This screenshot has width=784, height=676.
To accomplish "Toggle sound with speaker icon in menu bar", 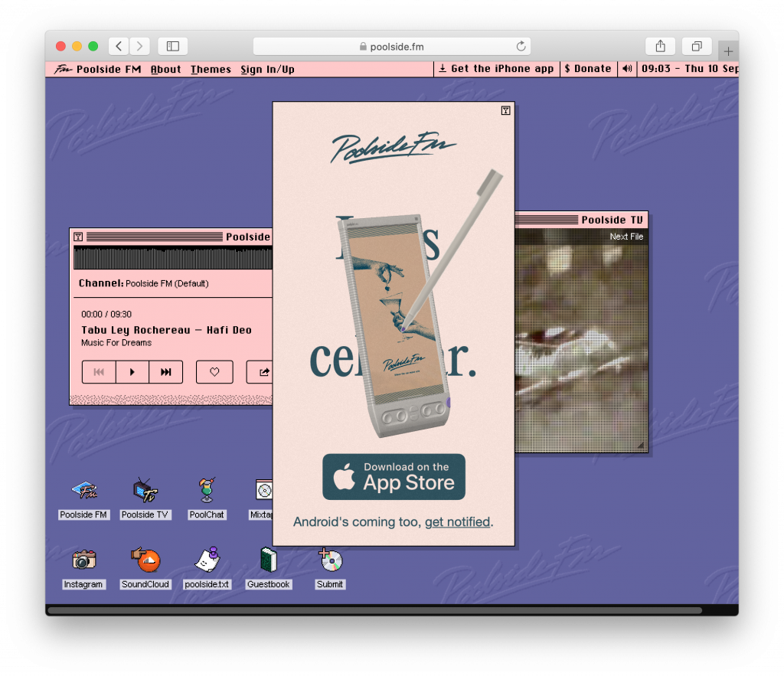I will tap(627, 69).
